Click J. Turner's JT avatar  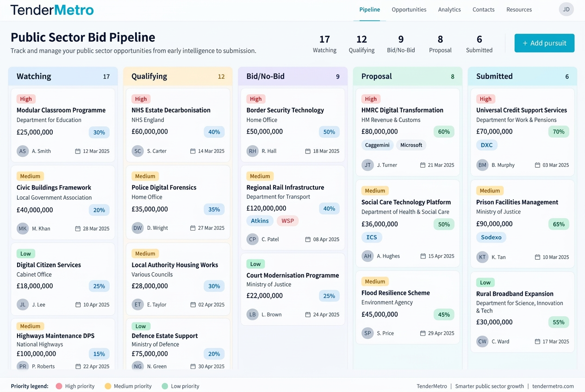pos(367,165)
